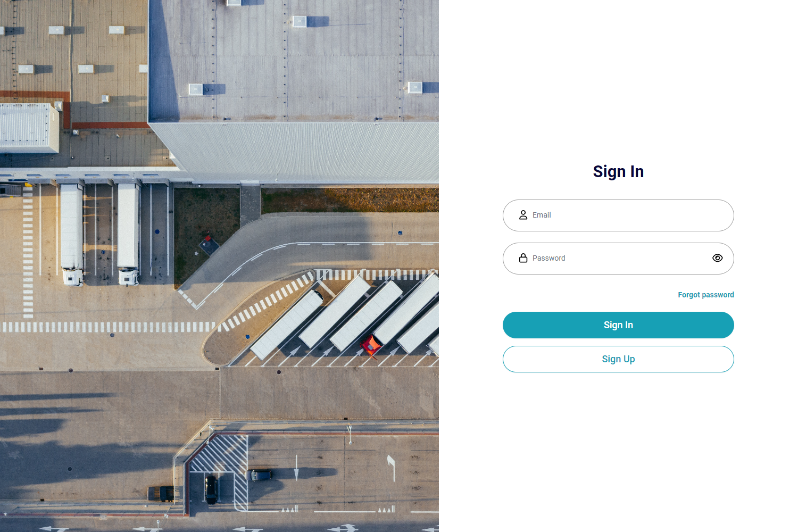Image resolution: width=798 pixels, height=532 pixels.
Task: Focus the Email input field
Action: point(618,215)
